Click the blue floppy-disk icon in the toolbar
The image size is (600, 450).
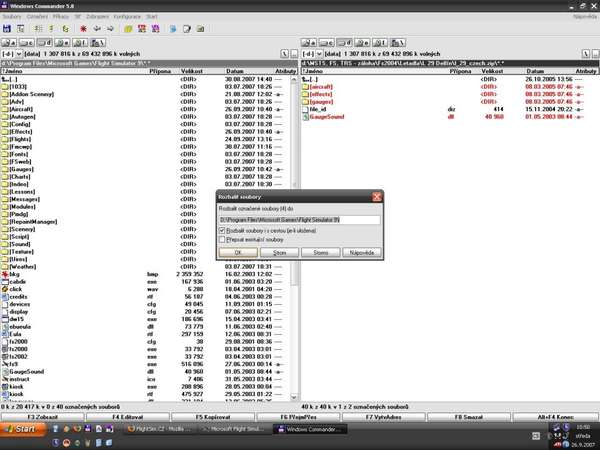(7, 29)
